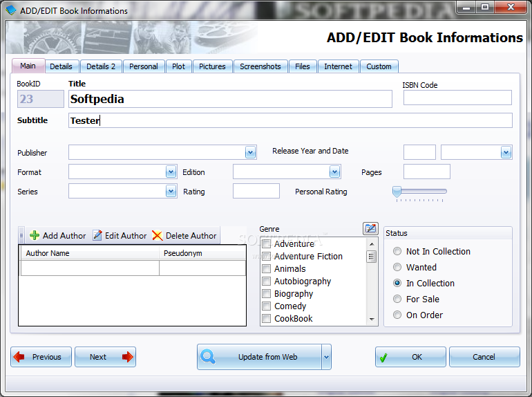Open the Internet tab
Viewport: 532px width, 397px height.
pyautogui.click(x=339, y=66)
